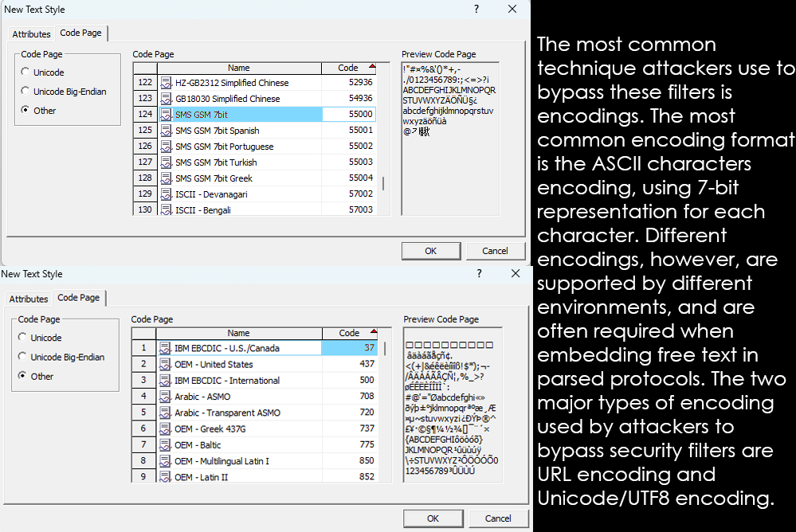The width and height of the screenshot is (796, 532).
Task: Click the icon next to OEM - Baltic
Action: (x=165, y=445)
